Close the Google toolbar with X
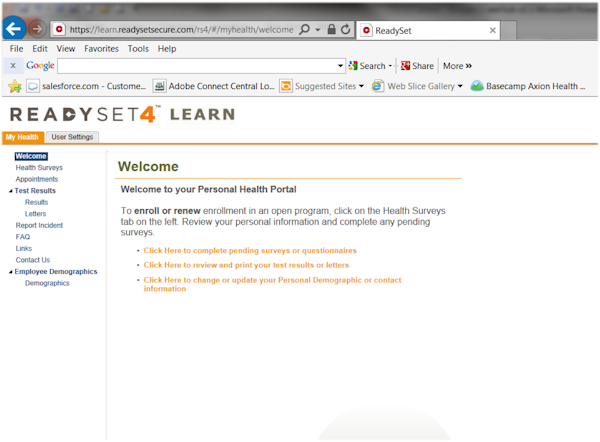Screen dimensions: 600x442 pyautogui.click(x=13, y=65)
